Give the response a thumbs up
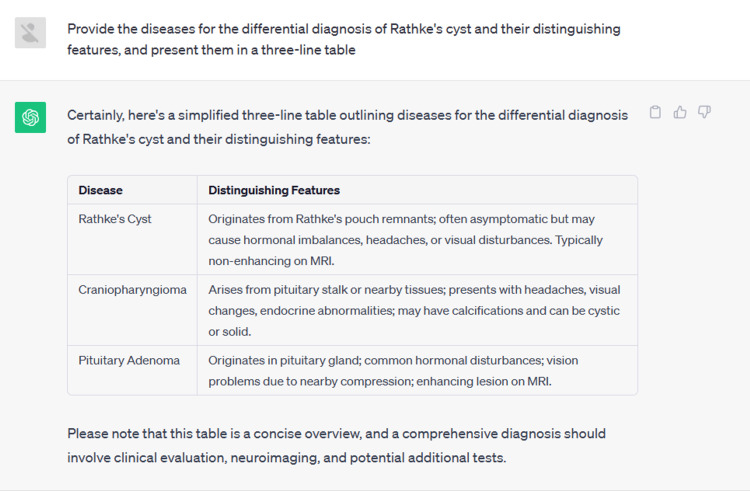Viewport: 750px width, 491px height. click(x=680, y=112)
